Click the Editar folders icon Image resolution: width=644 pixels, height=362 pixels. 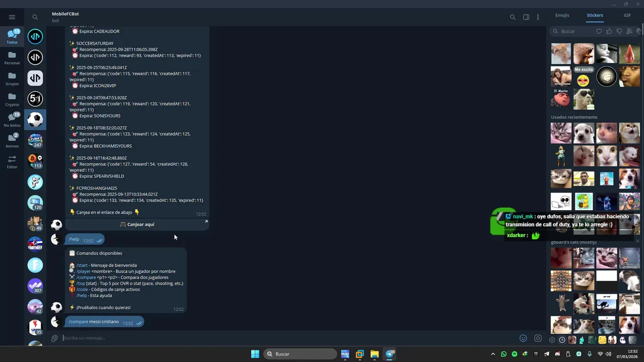click(x=12, y=161)
